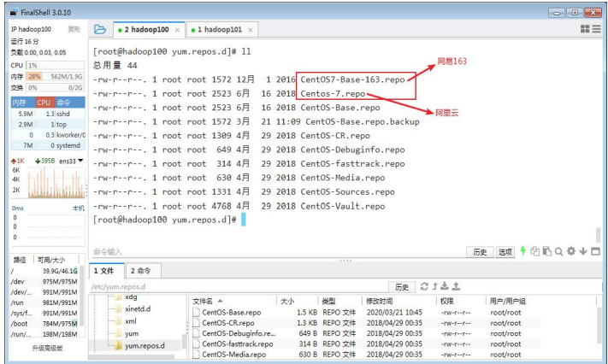Close the hadoop101 tab with its x
The width and height of the screenshot is (608, 364).
tap(251, 30)
